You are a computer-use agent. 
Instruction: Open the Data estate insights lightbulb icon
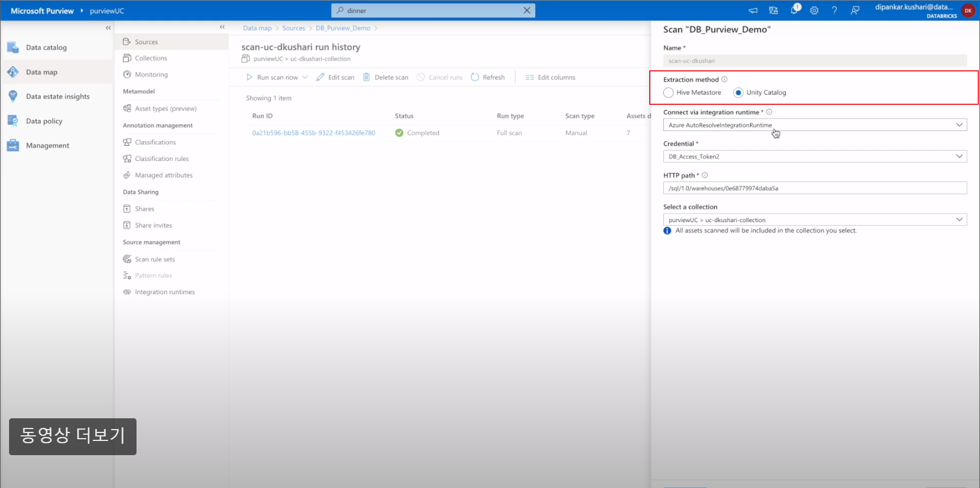coord(13,96)
